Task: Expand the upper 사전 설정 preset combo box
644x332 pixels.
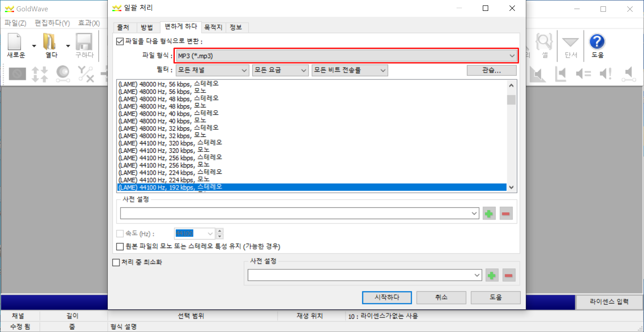Action: pyautogui.click(x=475, y=213)
